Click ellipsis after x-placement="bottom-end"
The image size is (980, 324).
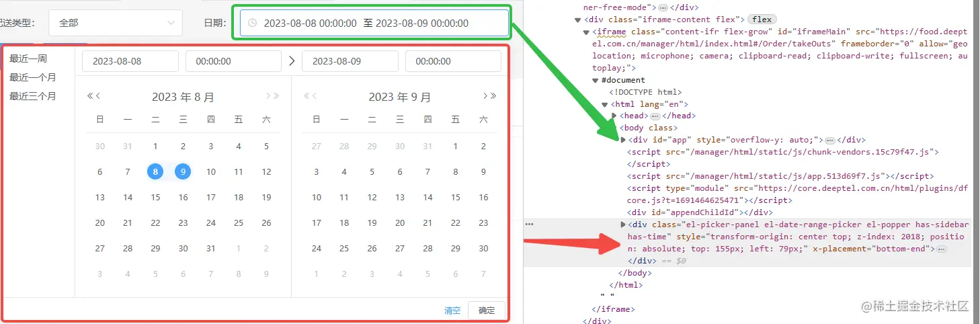point(941,249)
